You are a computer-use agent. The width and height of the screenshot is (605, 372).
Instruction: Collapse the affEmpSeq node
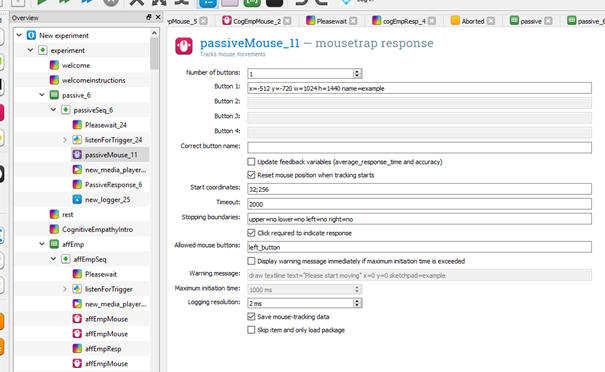tap(53, 259)
